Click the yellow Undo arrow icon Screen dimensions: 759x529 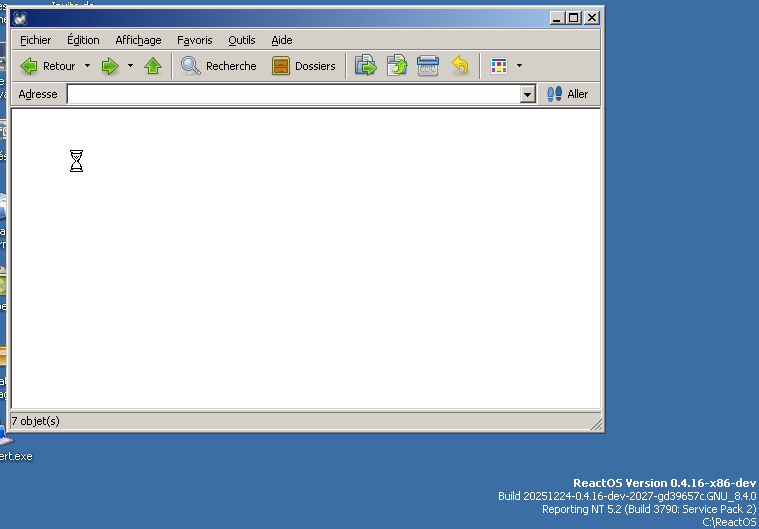[x=459, y=66]
